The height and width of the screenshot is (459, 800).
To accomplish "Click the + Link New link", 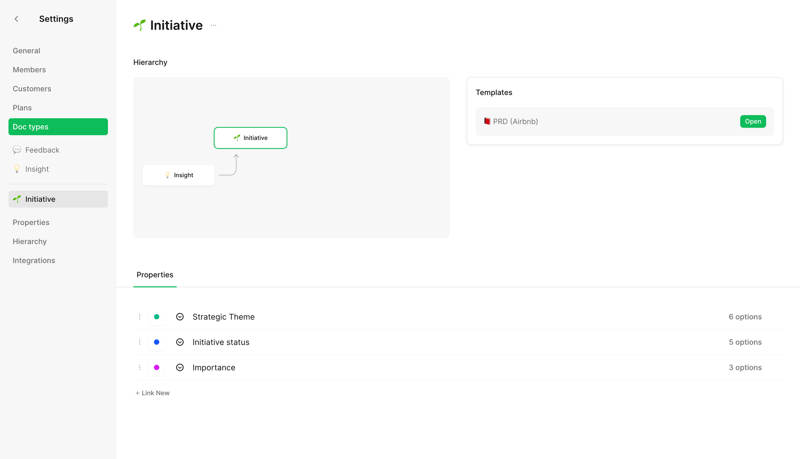I will (x=153, y=393).
